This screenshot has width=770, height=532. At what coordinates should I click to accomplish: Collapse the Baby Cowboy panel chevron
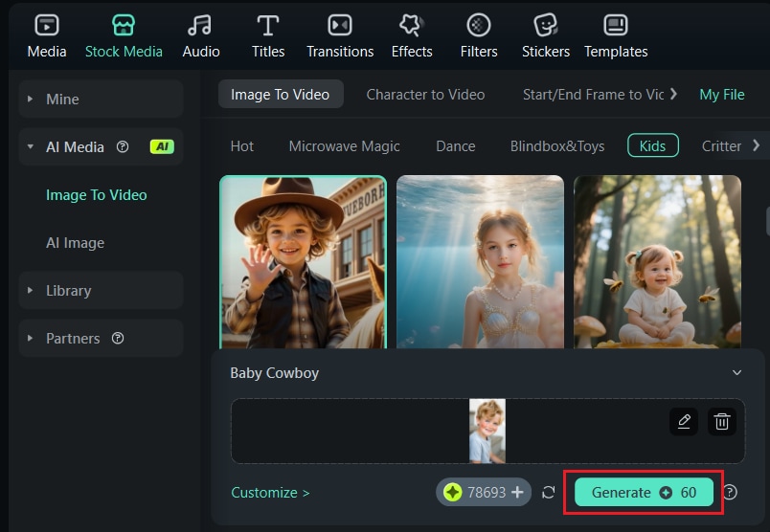[x=736, y=372]
